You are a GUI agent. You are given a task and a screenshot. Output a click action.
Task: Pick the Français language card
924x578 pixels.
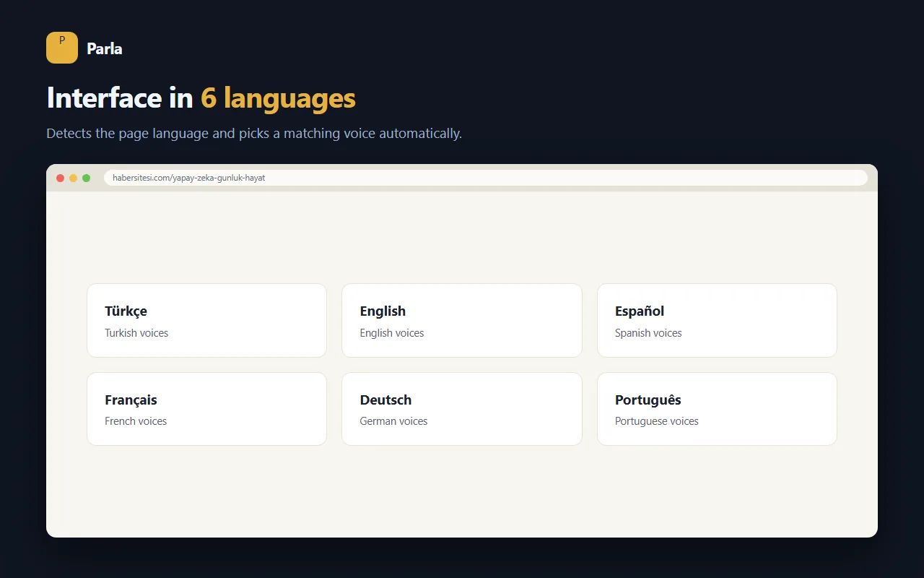click(x=207, y=409)
